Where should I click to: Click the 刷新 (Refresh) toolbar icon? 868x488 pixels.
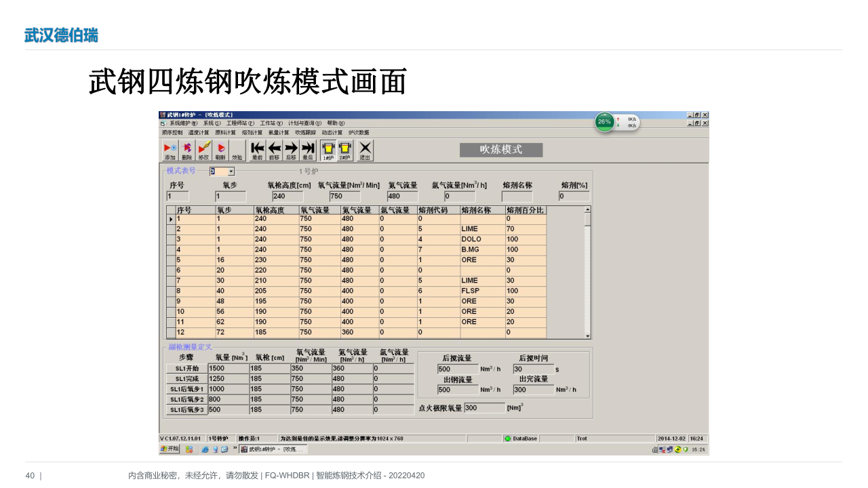coord(220,150)
